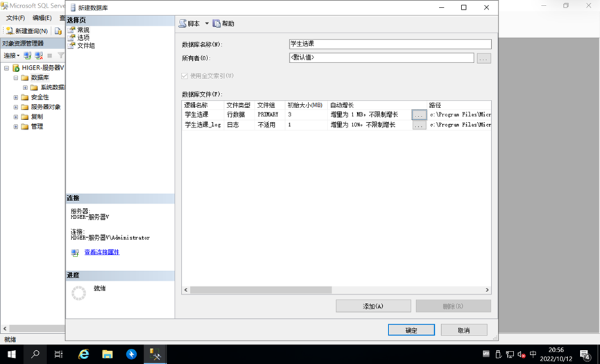The image size is (600, 364).
Task: Click the 文件类型 column header
Action: click(239, 105)
